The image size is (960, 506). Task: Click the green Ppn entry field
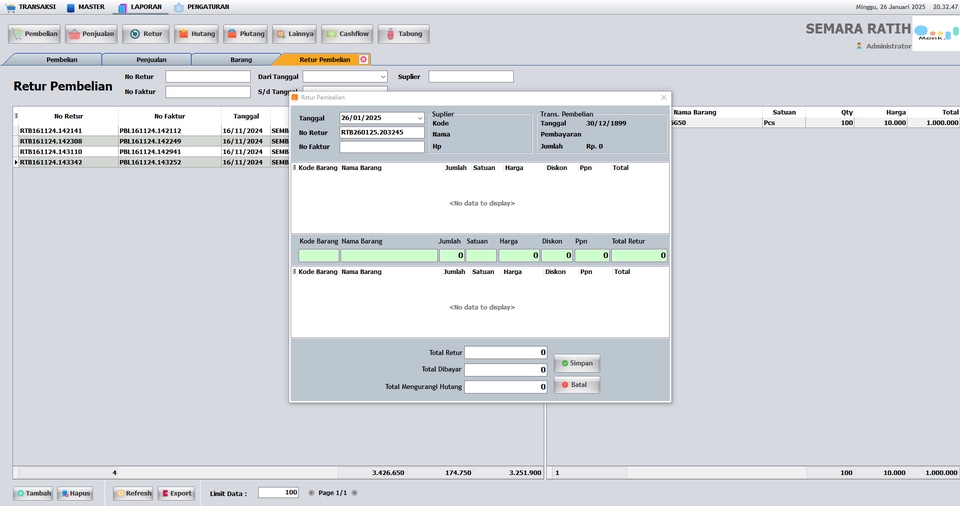click(592, 255)
